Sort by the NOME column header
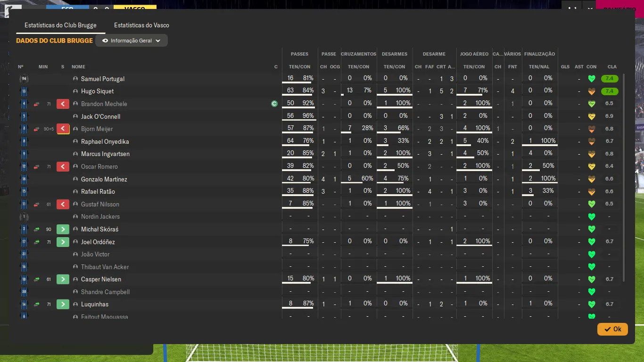Image resolution: width=644 pixels, height=362 pixels. pos(78,67)
